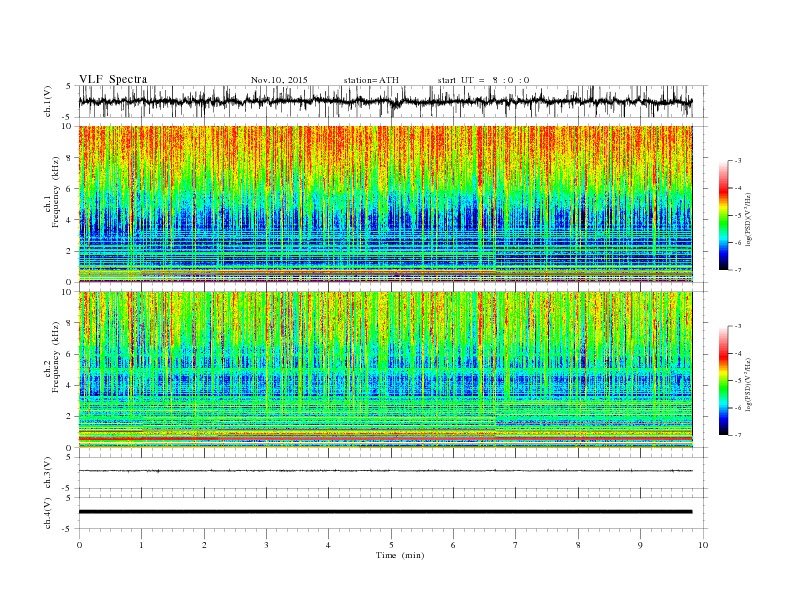Click inside the ch.1 spectrogram panel
Image resolution: width=792 pixels, height=612 pixels.
tap(385, 204)
